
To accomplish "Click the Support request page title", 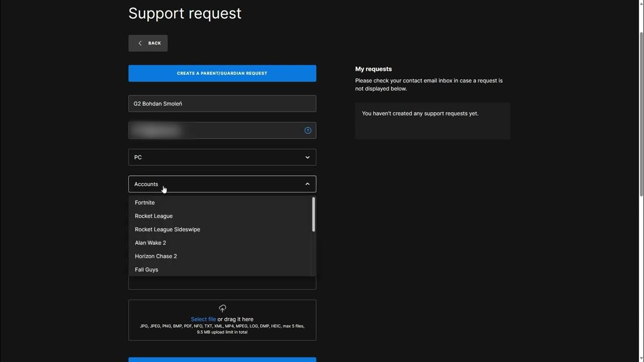I will click(185, 13).
